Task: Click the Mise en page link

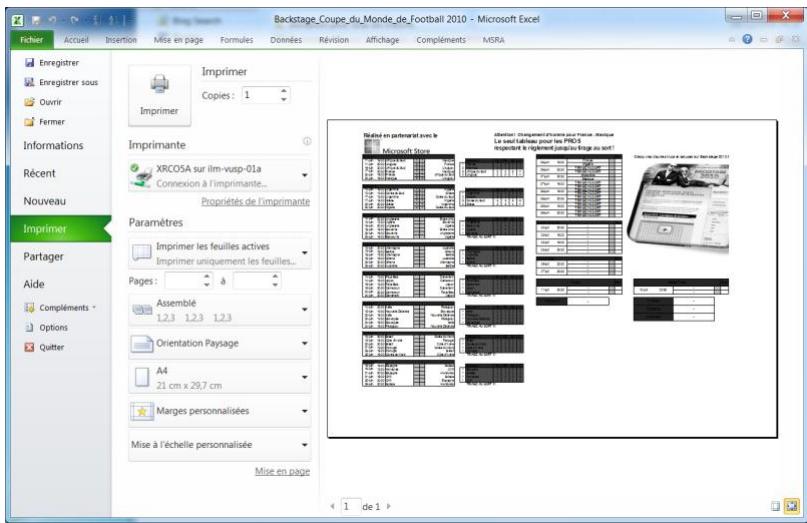Action: pyautogui.click(x=283, y=471)
